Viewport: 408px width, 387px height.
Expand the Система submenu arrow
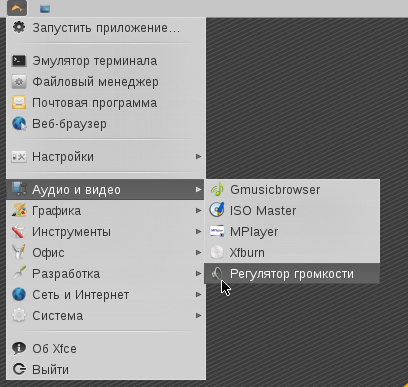[198, 315]
